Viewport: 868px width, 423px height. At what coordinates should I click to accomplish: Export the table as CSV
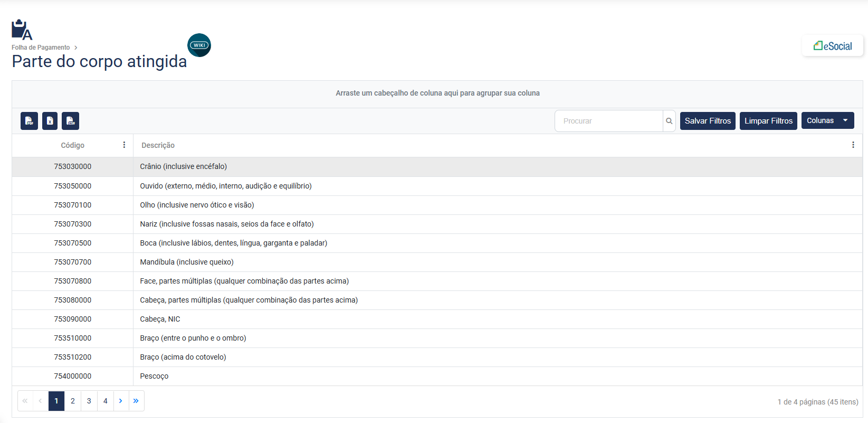70,121
